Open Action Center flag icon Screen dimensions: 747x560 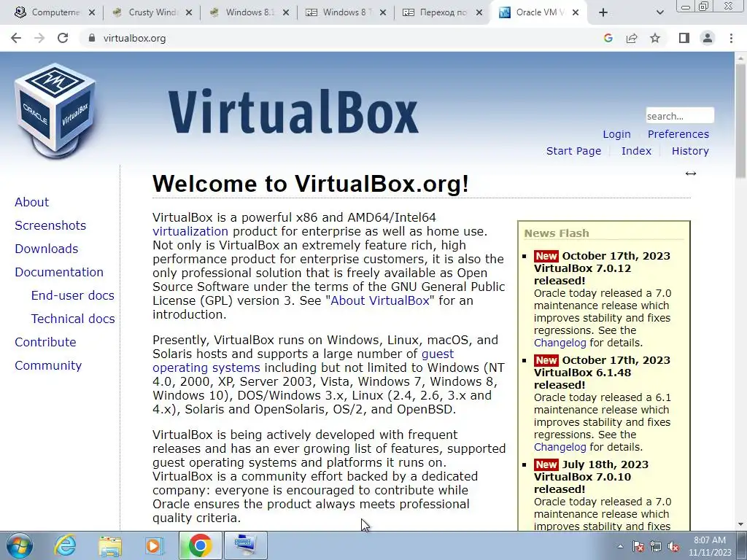click(638, 546)
